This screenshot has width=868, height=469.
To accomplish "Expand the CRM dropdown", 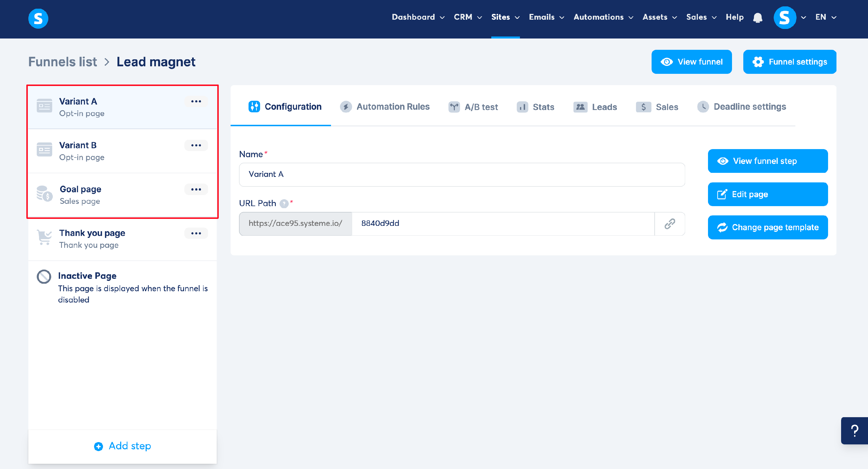I will click(x=468, y=17).
